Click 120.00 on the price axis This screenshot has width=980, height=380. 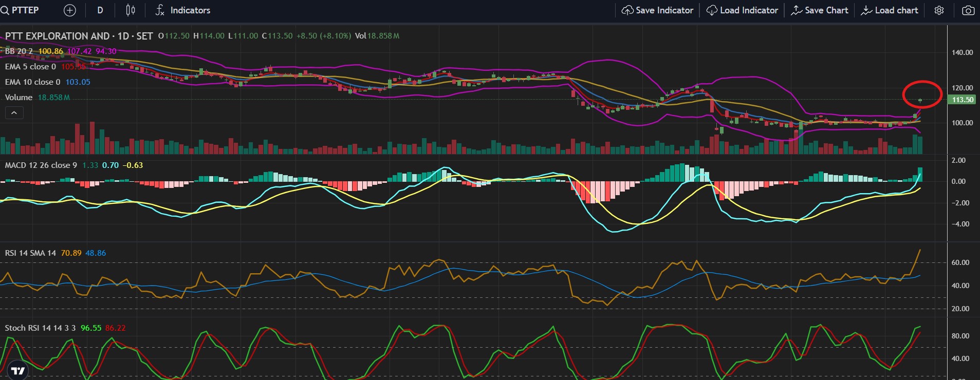pyautogui.click(x=963, y=88)
